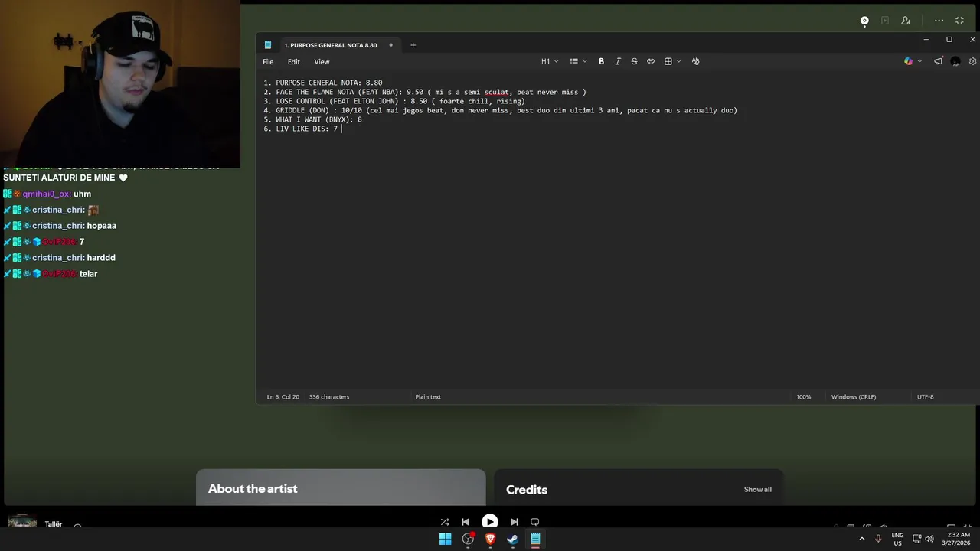Open Notepad settings gear
Screen dimensions: 980x551
(973, 61)
